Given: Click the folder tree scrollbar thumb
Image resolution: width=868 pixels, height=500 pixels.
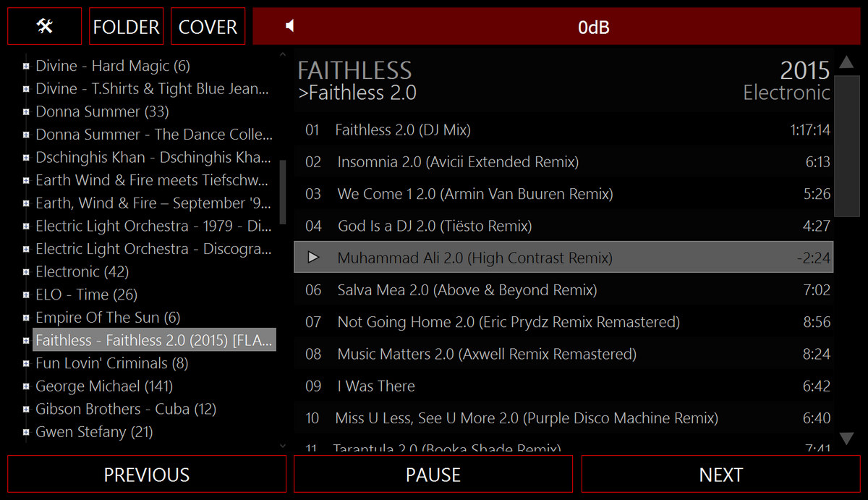Looking at the screenshot, I should coord(283,192).
